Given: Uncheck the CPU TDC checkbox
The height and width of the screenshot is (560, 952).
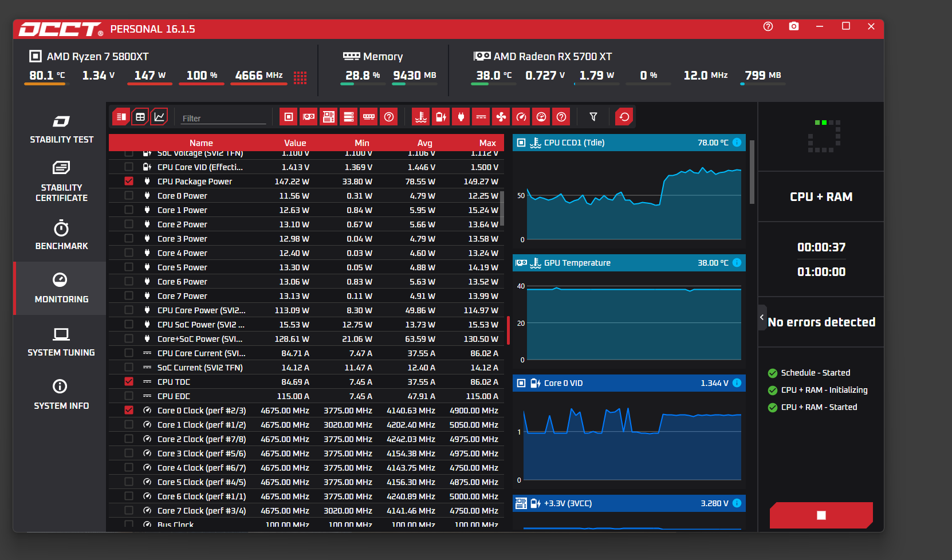Looking at the screenshot, I should [x=129, y=381].
